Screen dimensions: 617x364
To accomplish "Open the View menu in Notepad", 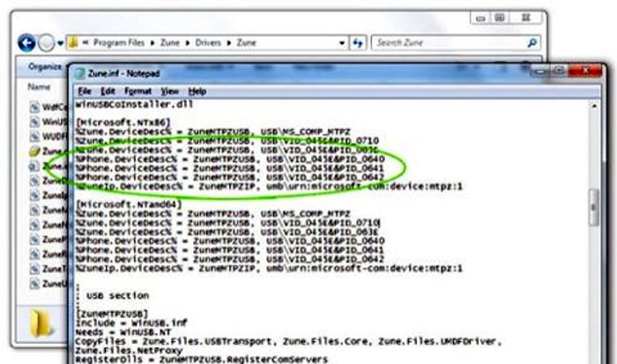I will (x=169, y=92).
